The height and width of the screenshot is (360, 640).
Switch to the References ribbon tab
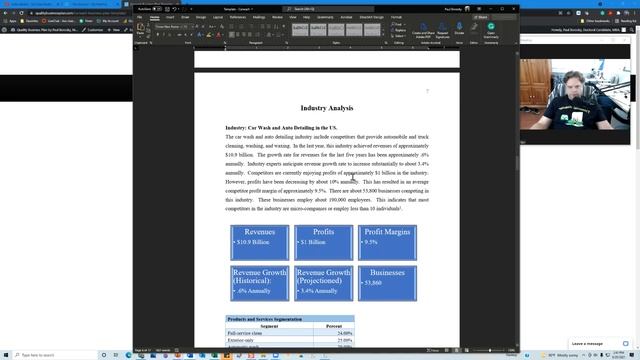[x=238, y=17]
